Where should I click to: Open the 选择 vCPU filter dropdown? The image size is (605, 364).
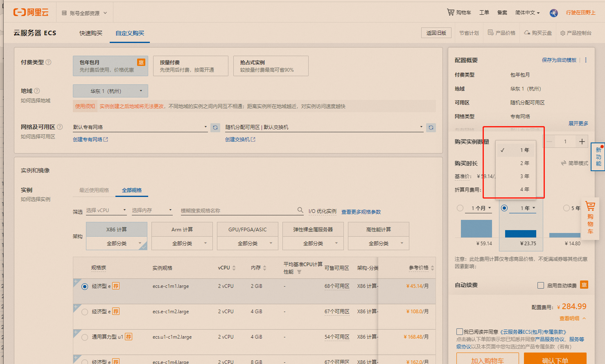click(106, 210)
